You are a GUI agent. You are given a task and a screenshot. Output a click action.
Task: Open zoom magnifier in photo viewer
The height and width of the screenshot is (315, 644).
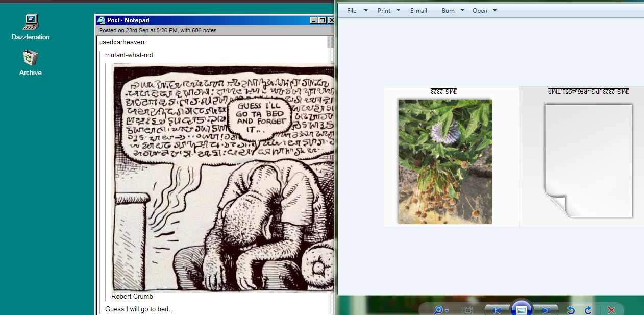438,310
